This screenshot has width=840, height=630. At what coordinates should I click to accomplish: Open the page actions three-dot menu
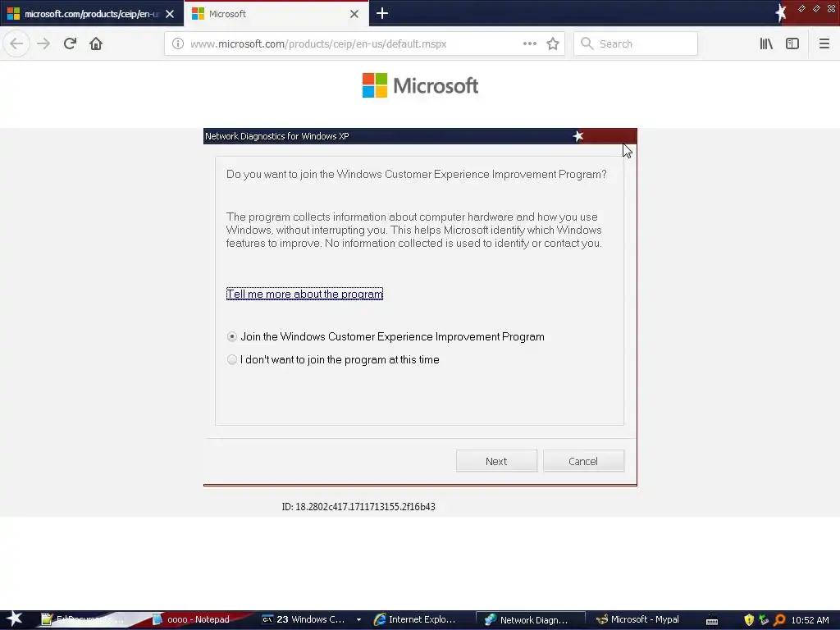coord(530,43)
